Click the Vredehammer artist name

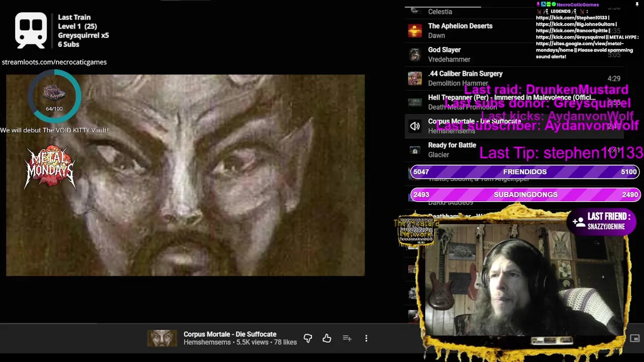(449, 59)
